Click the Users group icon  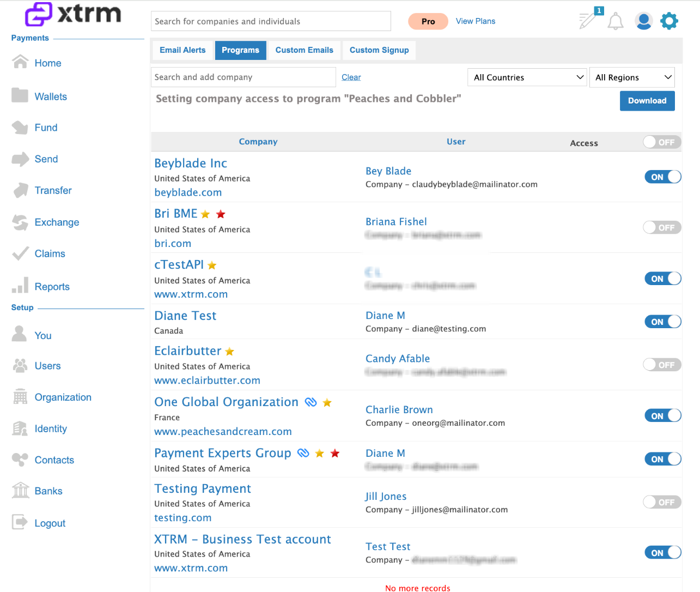[x=20, y=365]
